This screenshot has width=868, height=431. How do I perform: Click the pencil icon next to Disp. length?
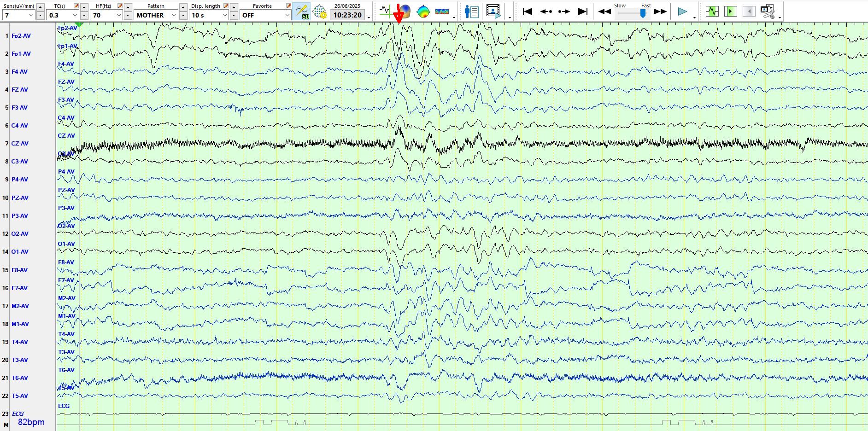click(226, 6)
